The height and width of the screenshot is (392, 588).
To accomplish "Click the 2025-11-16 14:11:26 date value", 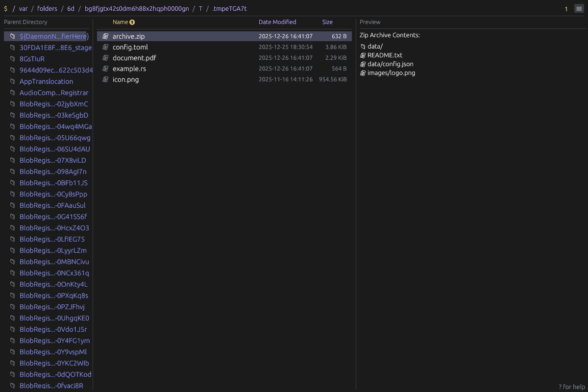I will pyautogui.click(x=286, y=79).
